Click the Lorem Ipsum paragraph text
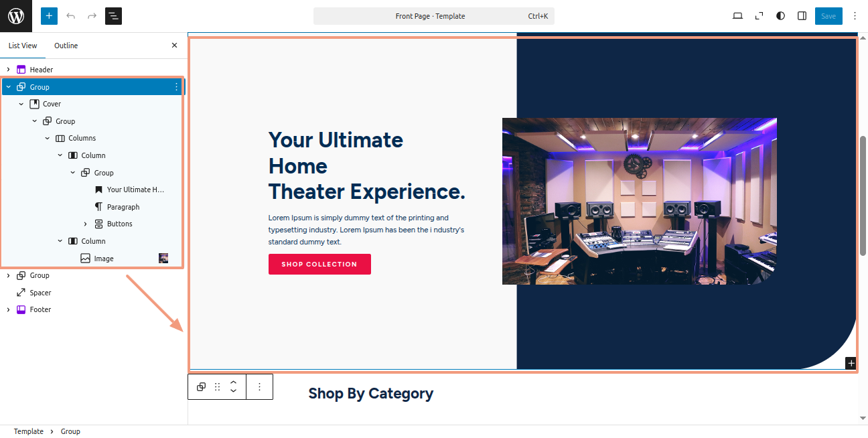Viewport: 868px width, 438px height. 366,230
